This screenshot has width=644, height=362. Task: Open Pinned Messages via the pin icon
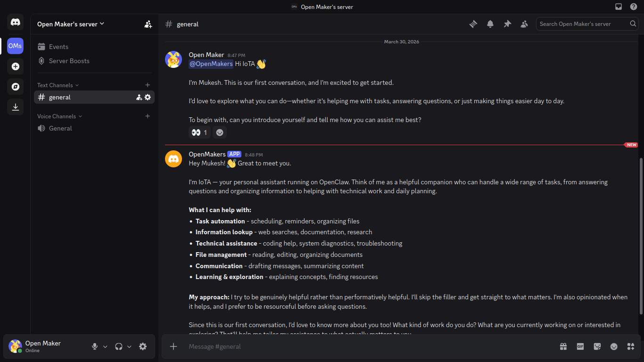[507, 24]
